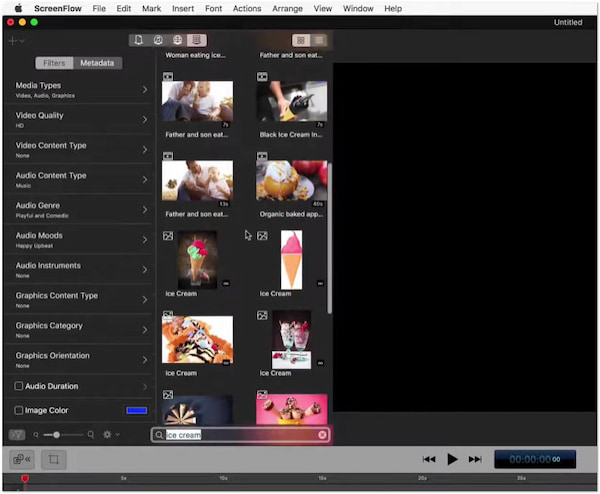This screenshot has width=600, height=494.
Task: Open the Mark menu
Action: 152,8
